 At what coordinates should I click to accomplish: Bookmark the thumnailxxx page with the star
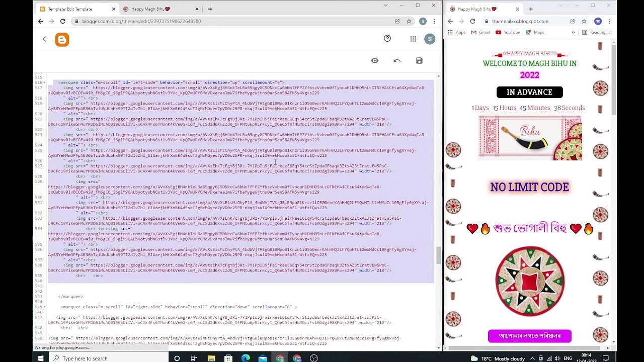[x=584, y=21]
